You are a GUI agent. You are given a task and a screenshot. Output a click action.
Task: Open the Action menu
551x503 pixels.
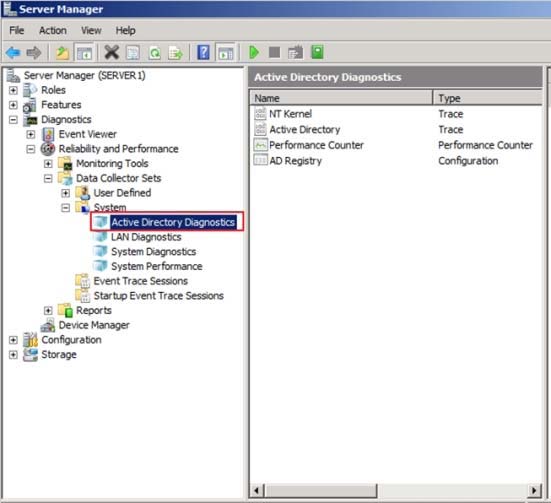coord(53,31)
